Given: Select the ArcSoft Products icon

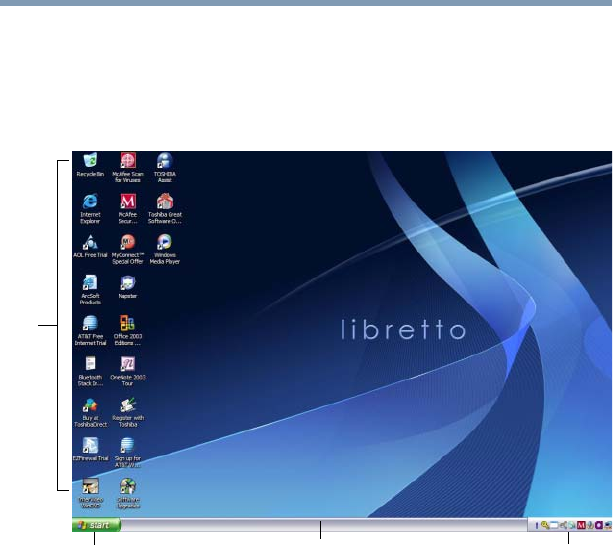Looking at the screenshot, I should click(90, 290).
